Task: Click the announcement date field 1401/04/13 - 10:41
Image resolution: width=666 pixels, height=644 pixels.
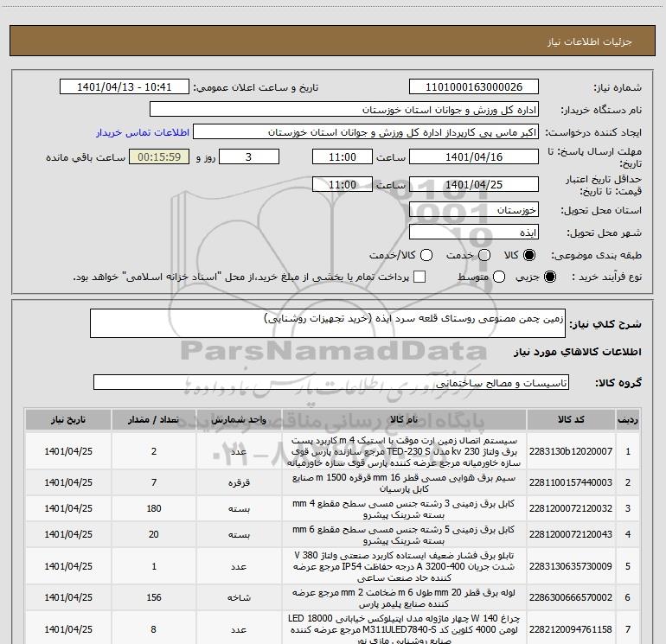Action: pos(124,87)
